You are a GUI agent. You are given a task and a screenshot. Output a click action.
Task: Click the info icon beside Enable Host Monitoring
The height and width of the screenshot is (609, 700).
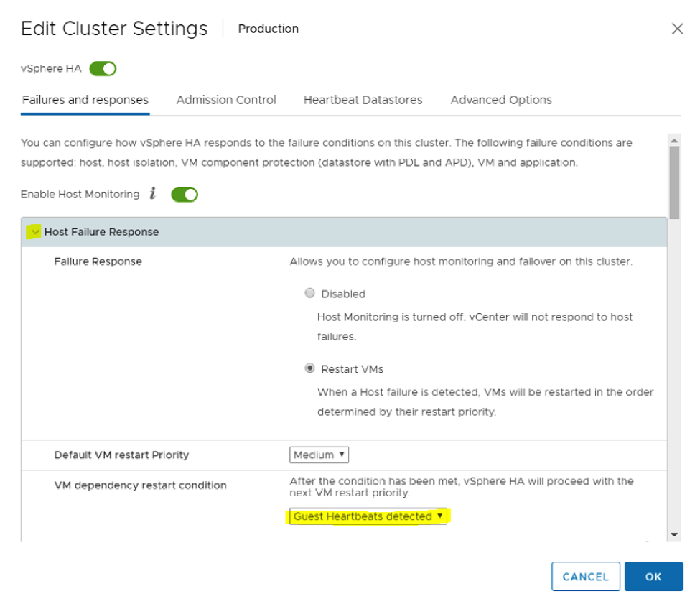152,194
